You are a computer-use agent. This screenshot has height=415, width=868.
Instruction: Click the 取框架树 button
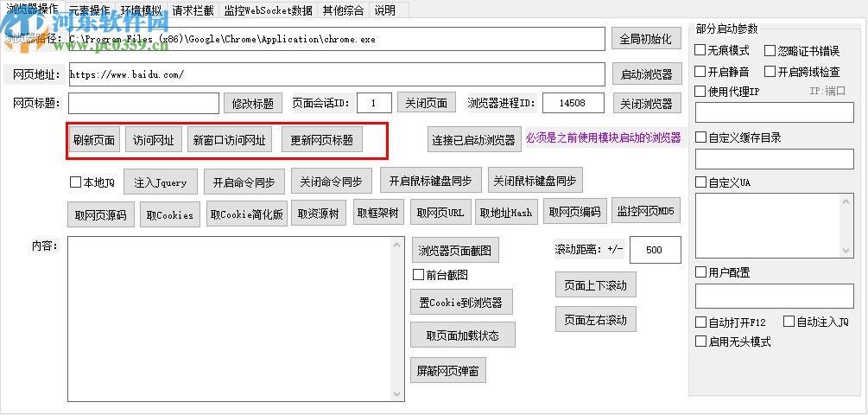point(378,212)
